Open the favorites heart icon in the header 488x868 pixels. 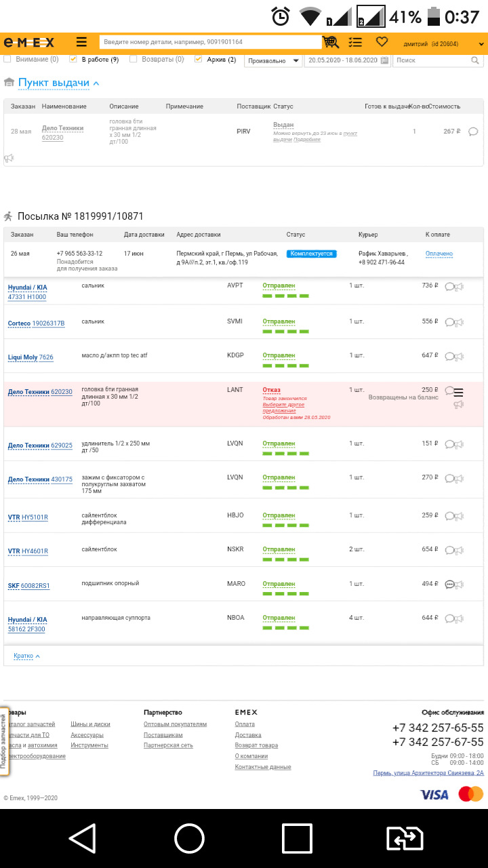point(382,42)
